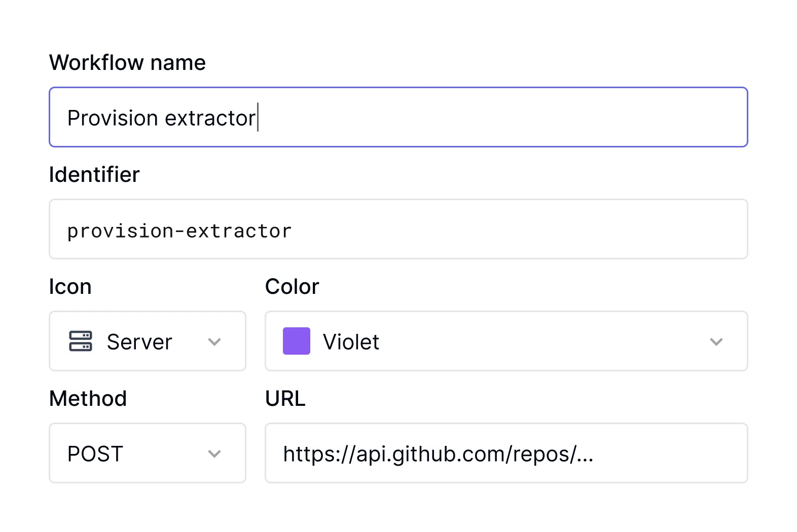This screenshot has height=532, width=797.
Task: Click the Workflow name label
Action: pos(127,63)
